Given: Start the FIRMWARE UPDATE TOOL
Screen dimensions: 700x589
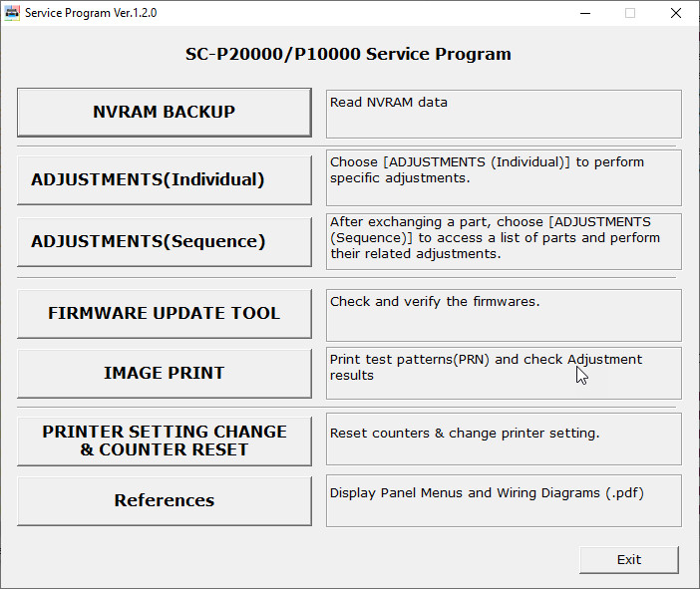Looking at the screenshot, I should (x=165, y=314).
